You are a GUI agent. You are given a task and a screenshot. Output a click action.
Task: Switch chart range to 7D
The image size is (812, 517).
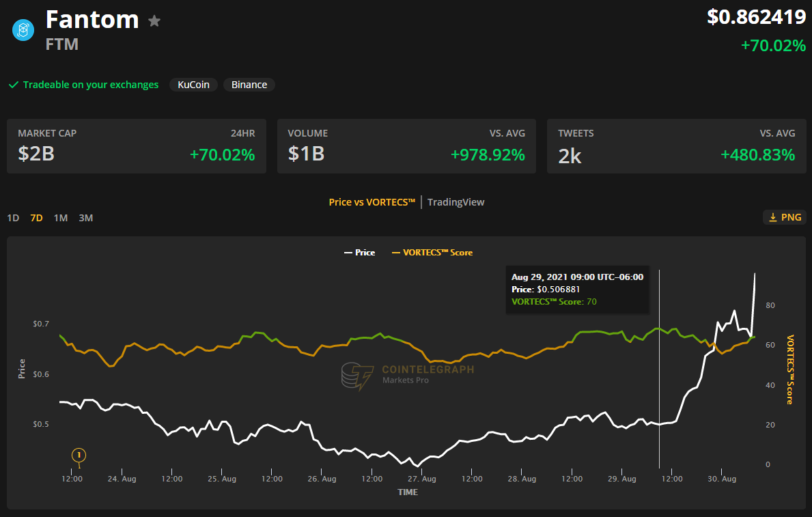(x=36, y=218)
